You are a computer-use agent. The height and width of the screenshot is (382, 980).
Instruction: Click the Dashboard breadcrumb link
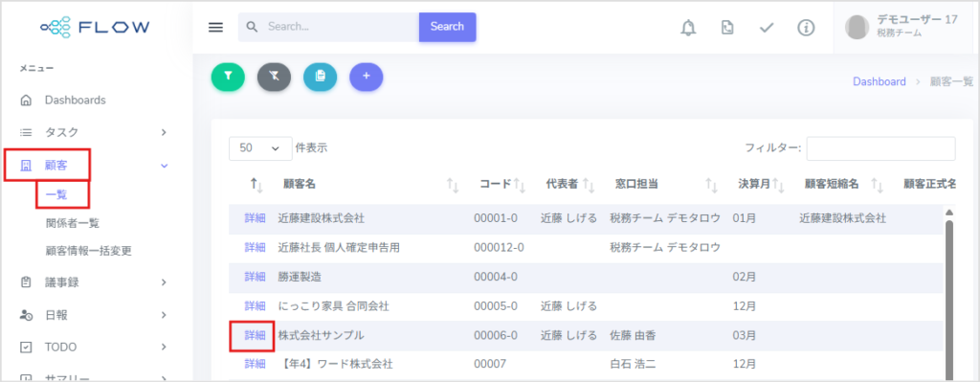pos(880,82)
